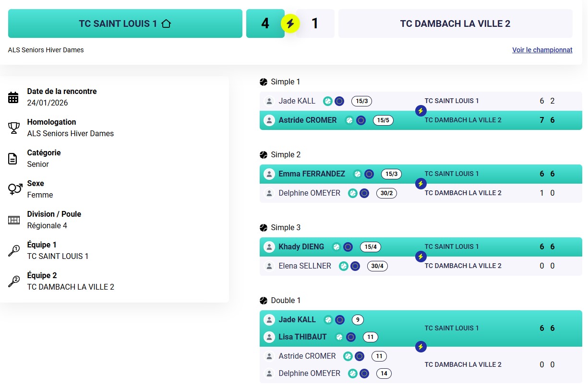
Task: Click the home icon beside TC SAINT LOUIS 1
Action: click(x=166, y=23)
